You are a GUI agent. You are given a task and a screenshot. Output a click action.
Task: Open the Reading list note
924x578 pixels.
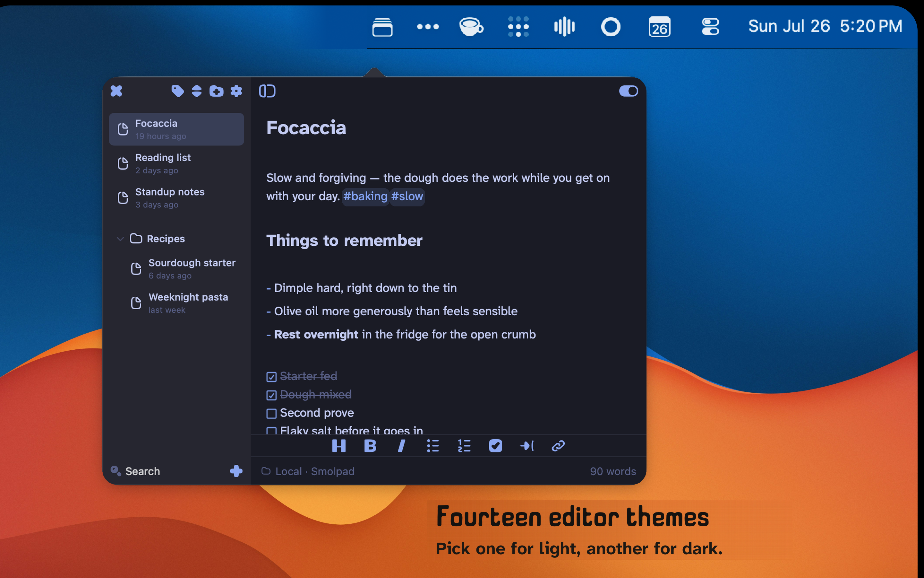[x=176, y=164]
